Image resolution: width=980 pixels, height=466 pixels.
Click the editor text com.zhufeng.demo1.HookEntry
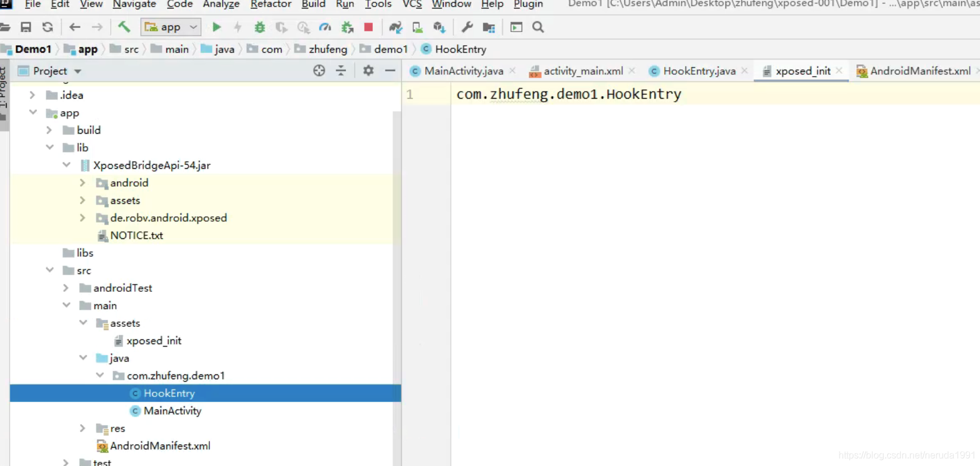pos(568,95)
